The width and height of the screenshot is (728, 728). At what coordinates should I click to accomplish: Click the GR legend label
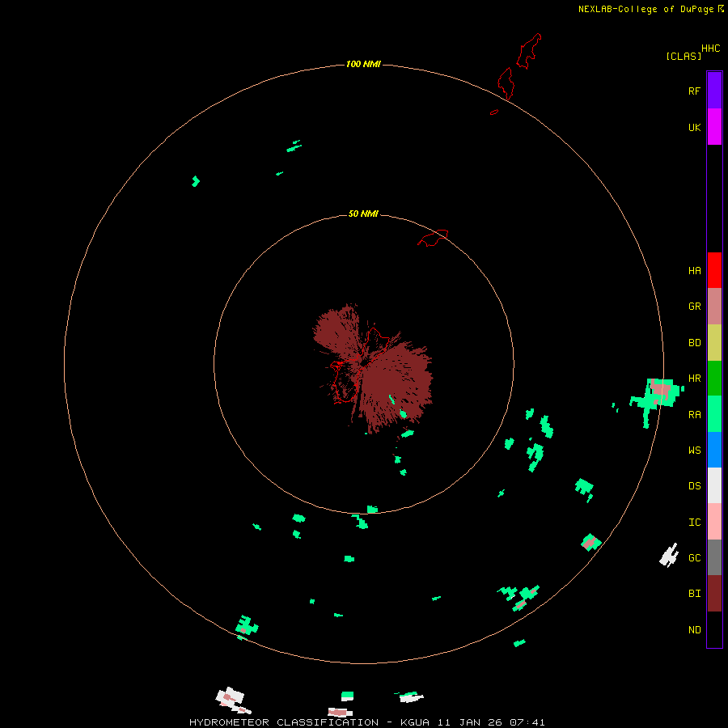695,307
